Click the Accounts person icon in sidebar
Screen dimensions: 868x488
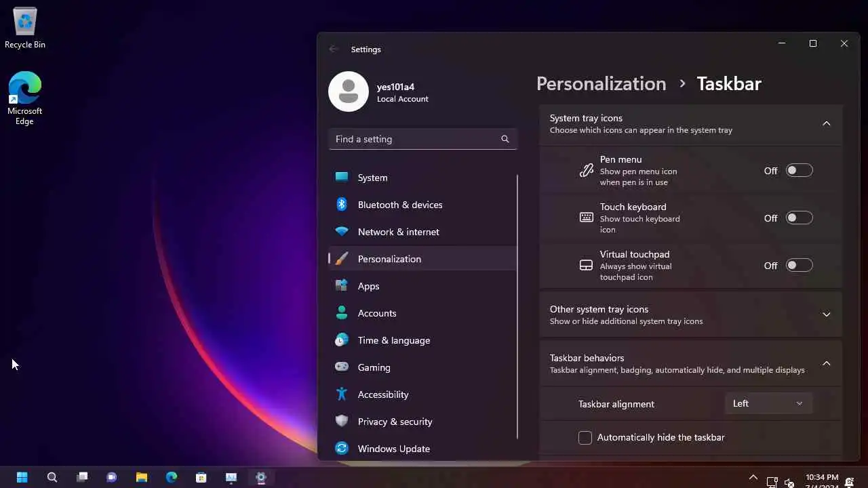(342, 312)
